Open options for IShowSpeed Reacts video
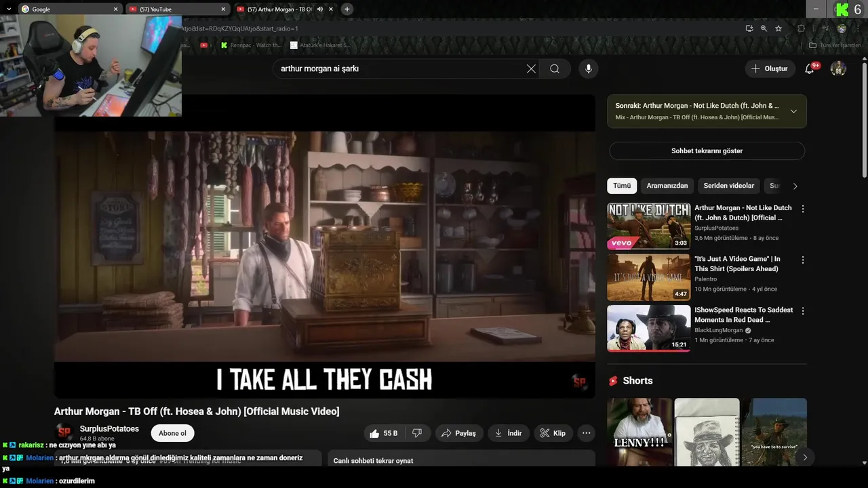 pyautogui.click(x=803, y=310)
